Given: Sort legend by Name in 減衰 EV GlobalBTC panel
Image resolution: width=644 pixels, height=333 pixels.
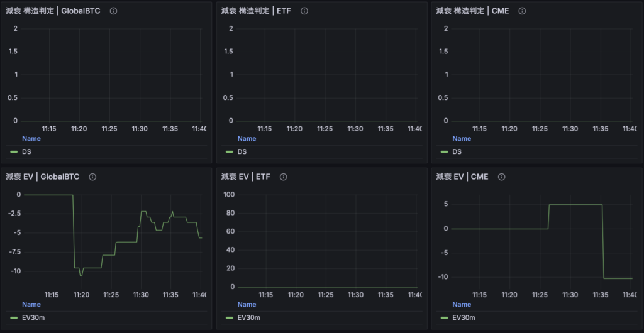Looking at the screenshot, I should [31, 304].
